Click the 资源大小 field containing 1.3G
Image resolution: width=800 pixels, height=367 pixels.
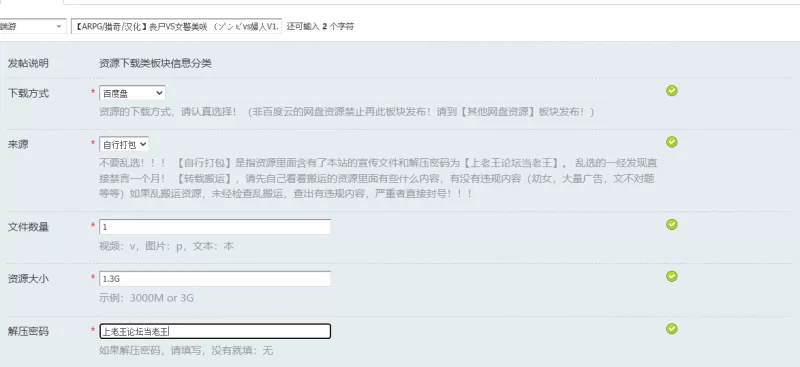coord(215,279)
